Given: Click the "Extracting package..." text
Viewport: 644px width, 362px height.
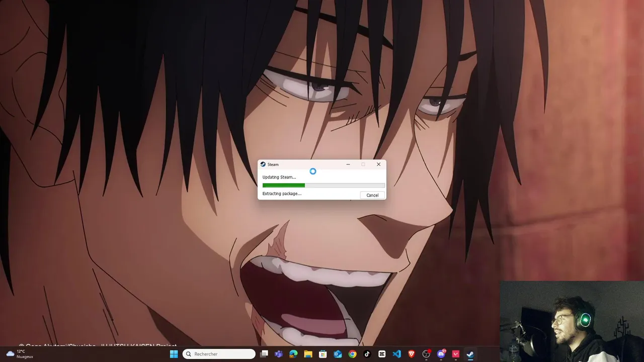Looking at the screenshot, I should (x=282, y=194).
